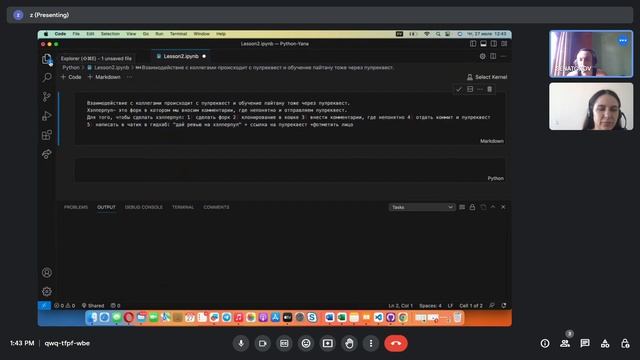
Task: Open Meet more options three-dot menu
Action: tap(371, 344)
